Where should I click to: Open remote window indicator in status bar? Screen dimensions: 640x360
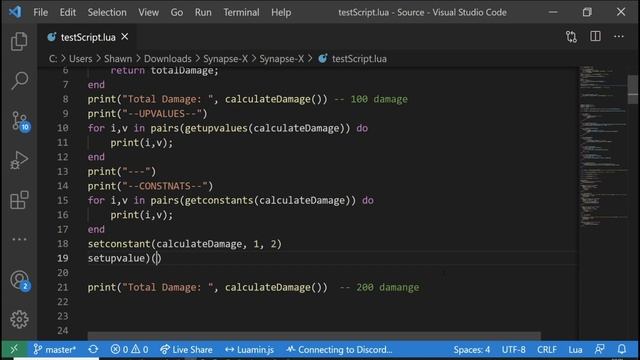(14, 349)
